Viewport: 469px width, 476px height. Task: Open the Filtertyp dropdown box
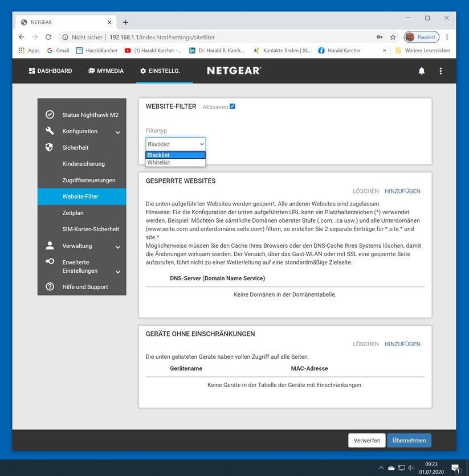tap(176, 144)
